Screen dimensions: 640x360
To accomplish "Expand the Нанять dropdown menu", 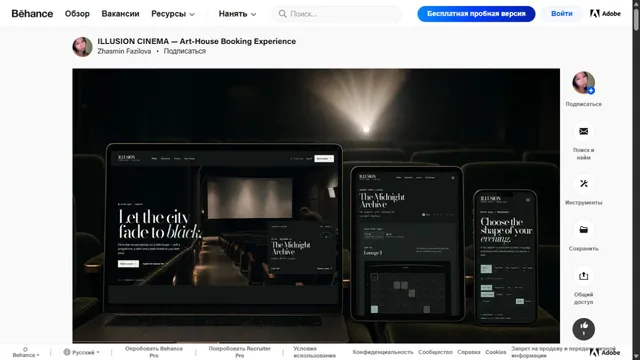I will click(x=237, y=14).
